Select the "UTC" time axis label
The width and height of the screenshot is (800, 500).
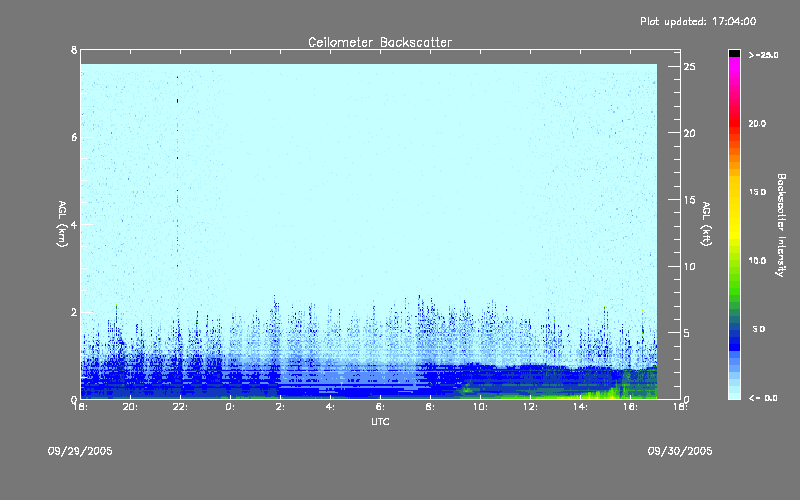pos(380,421)
